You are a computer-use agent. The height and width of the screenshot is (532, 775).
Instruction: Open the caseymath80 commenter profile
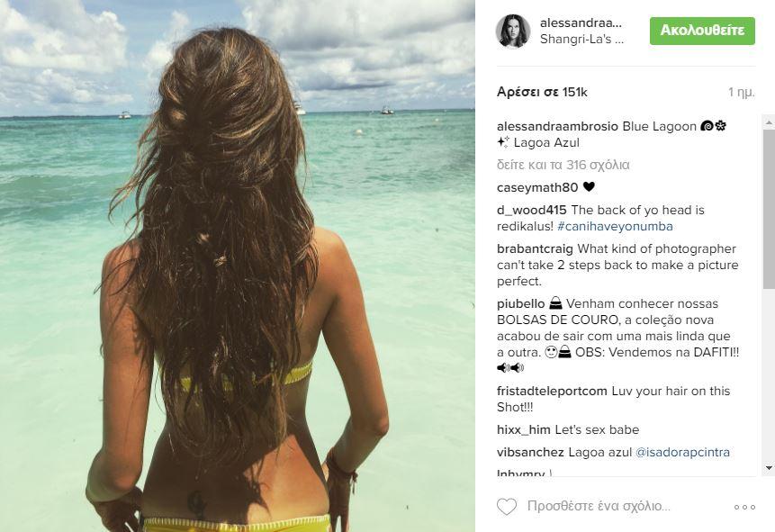click(x=537, y=187)
